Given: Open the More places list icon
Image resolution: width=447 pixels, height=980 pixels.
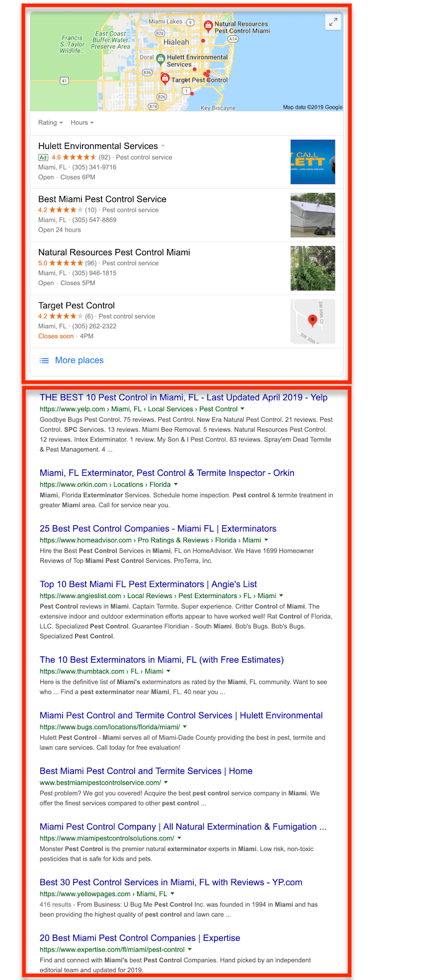Looking at the screenshot, I should (x=44, y=360).
